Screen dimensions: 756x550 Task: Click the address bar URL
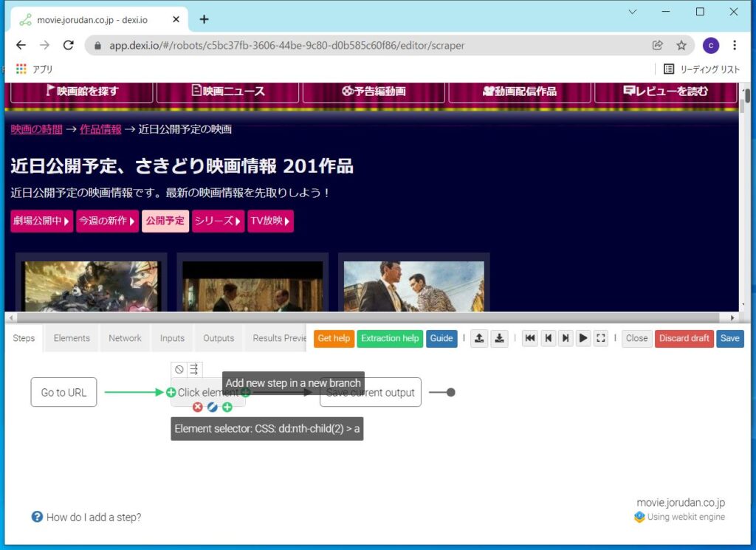[x=287, y=45]
